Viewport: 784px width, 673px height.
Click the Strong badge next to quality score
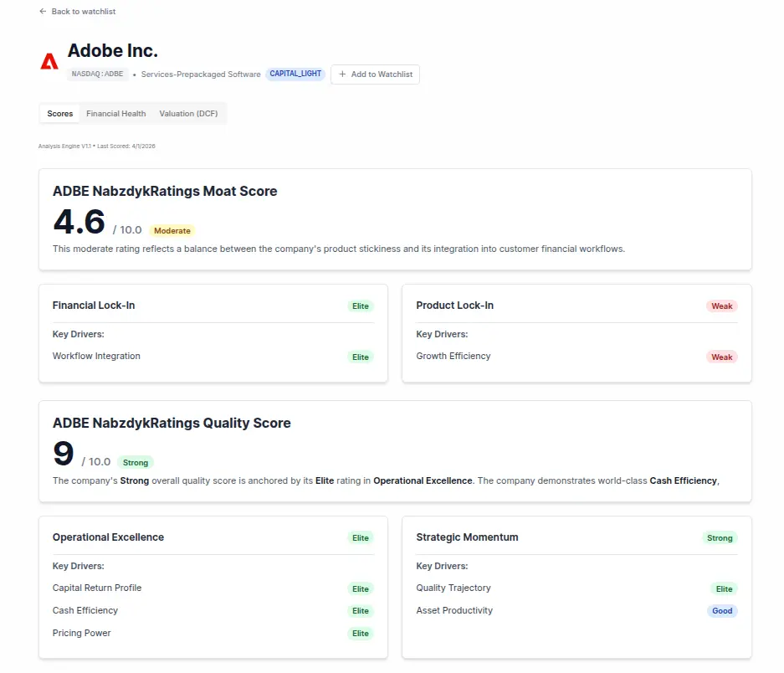tap(136, 462)
